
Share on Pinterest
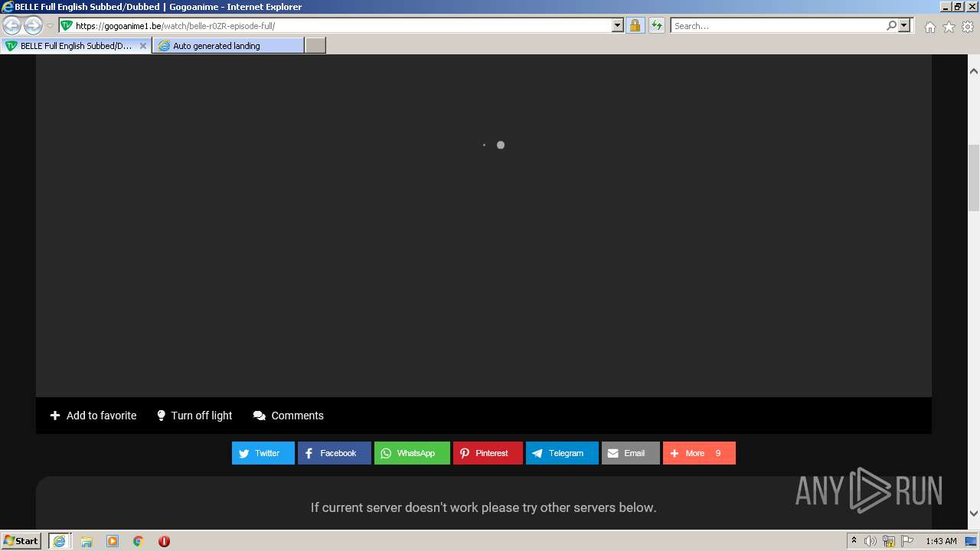[488, 453]
